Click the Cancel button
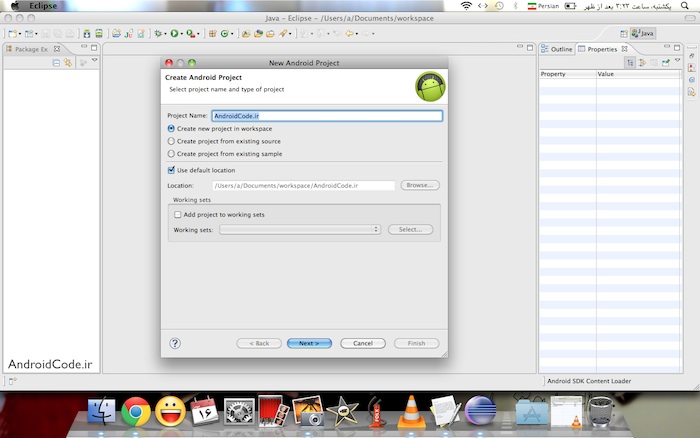Screen dimensions: 700x438 [x=362, y=343]
